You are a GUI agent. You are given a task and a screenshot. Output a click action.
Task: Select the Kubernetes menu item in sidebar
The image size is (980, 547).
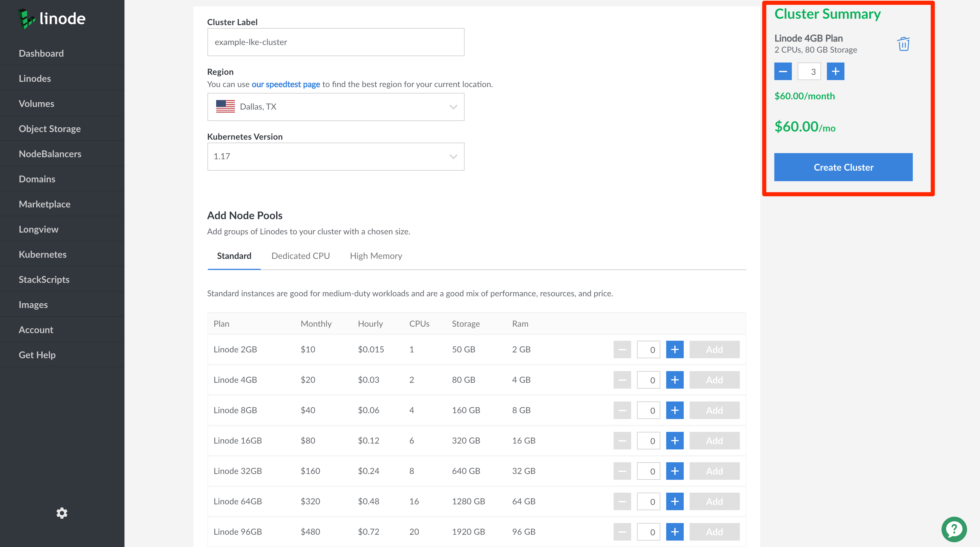(42, 254)
